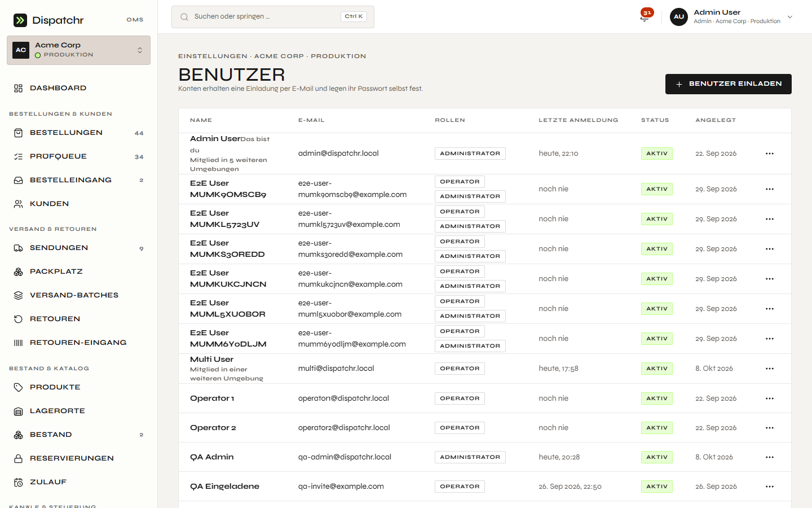Screen dimensions: 812x508
Task: Click the Dashboard grid icon
Action: 19,88
